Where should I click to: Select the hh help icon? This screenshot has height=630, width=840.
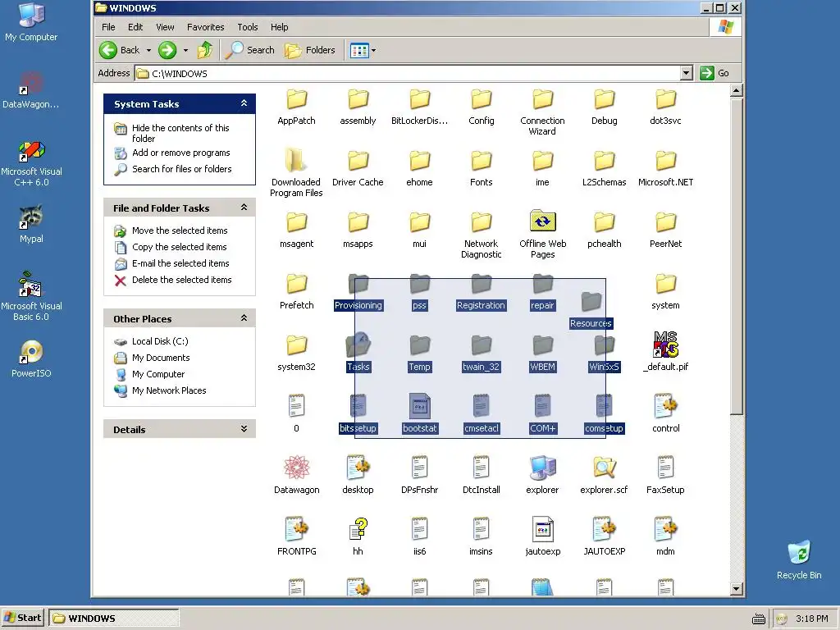click(358, 529)
